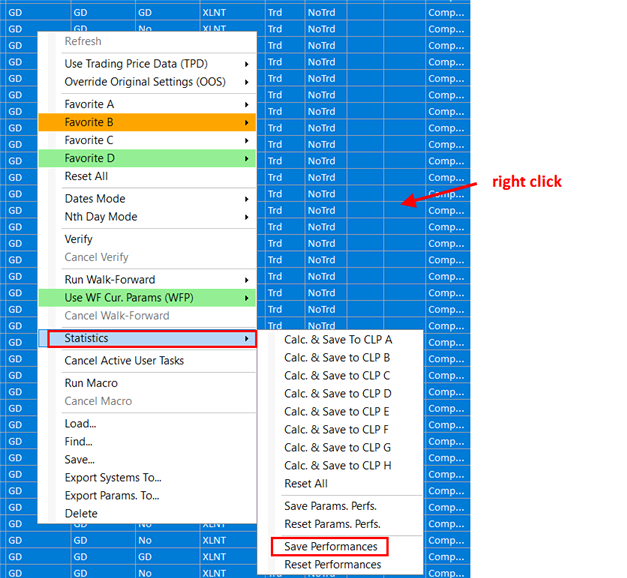The image size is (627, 578).
Task: Run Walk-Forward from context menu
Action: [110, 280]
